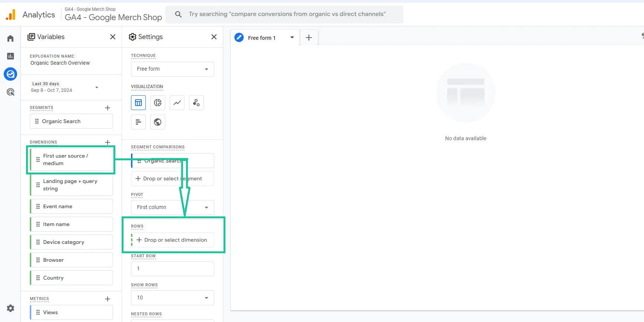Add a new exploration tab

click(x=309, y=38)
